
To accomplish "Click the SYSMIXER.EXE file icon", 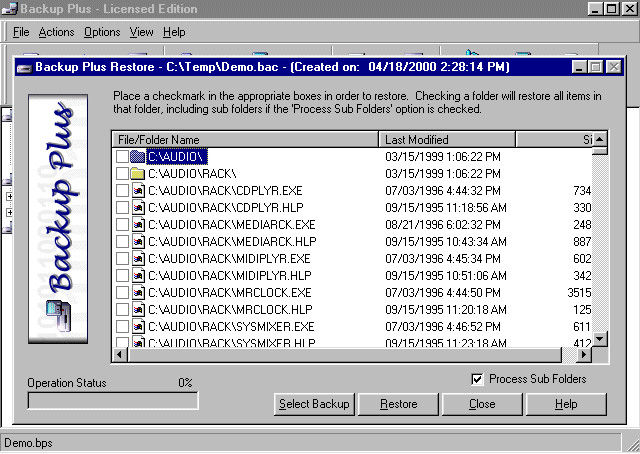I will click(138, 327).
